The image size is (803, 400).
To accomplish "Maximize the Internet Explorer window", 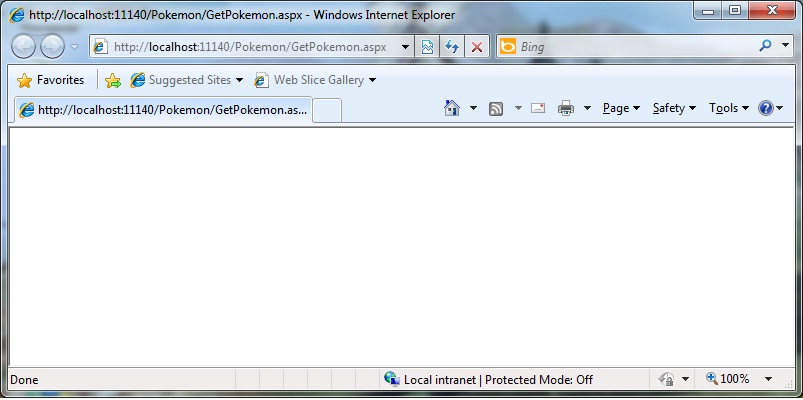I will pyautogui.click(x=735, y=10).
